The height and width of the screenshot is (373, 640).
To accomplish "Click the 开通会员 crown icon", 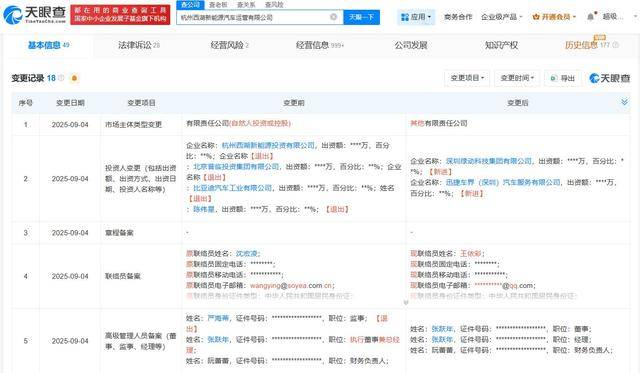I will 536,17.
